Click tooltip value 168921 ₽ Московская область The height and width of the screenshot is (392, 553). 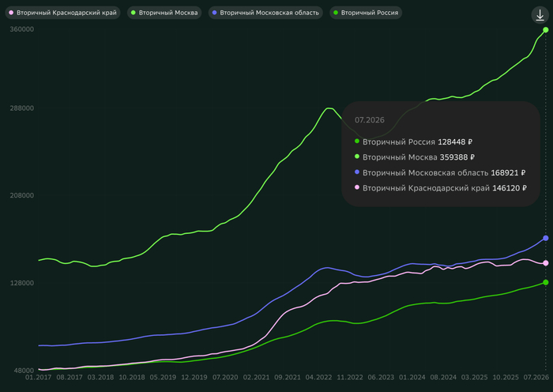coord(508,172)
